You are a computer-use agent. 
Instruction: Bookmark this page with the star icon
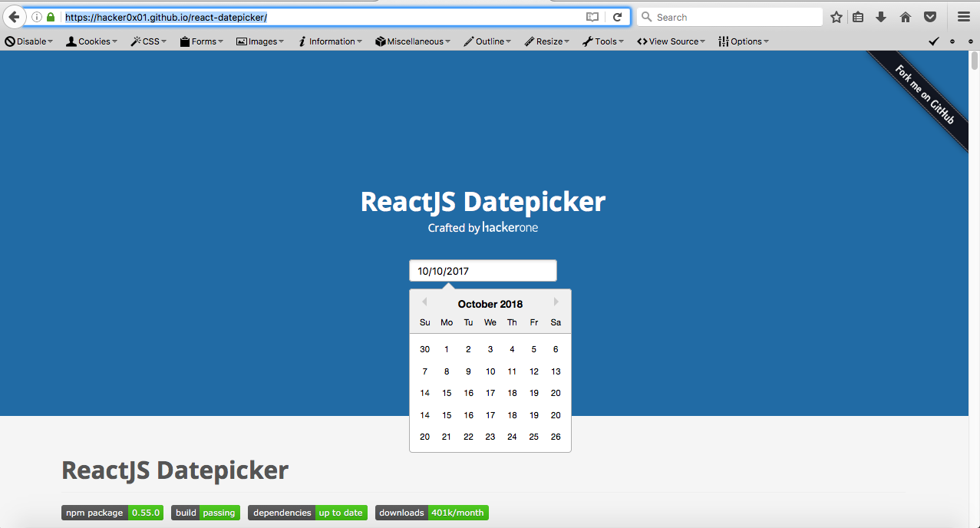click(836, 17)
